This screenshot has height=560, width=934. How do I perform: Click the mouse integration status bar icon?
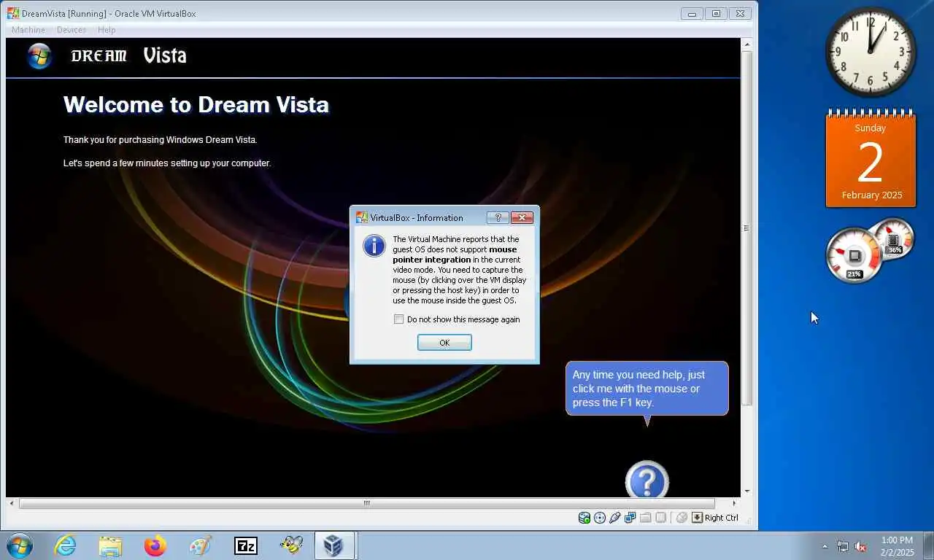pyautogui.click(x=682, y=518)
